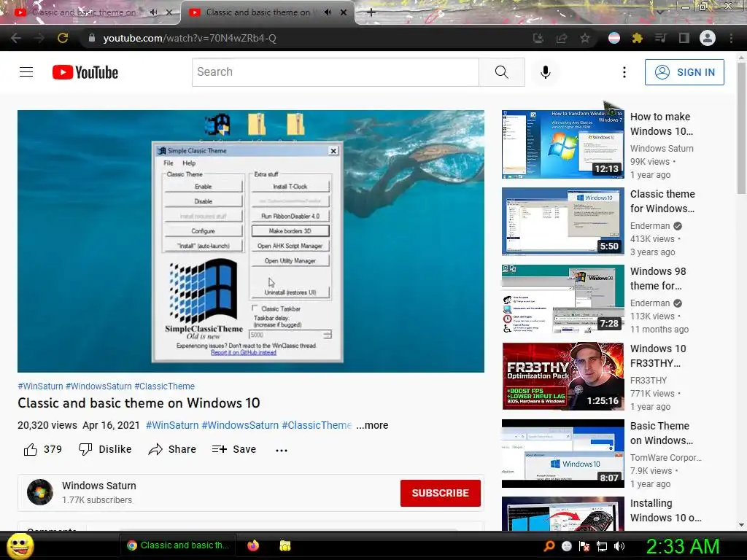
Task: Toggle the browser side panel icon
Action: 684,38
